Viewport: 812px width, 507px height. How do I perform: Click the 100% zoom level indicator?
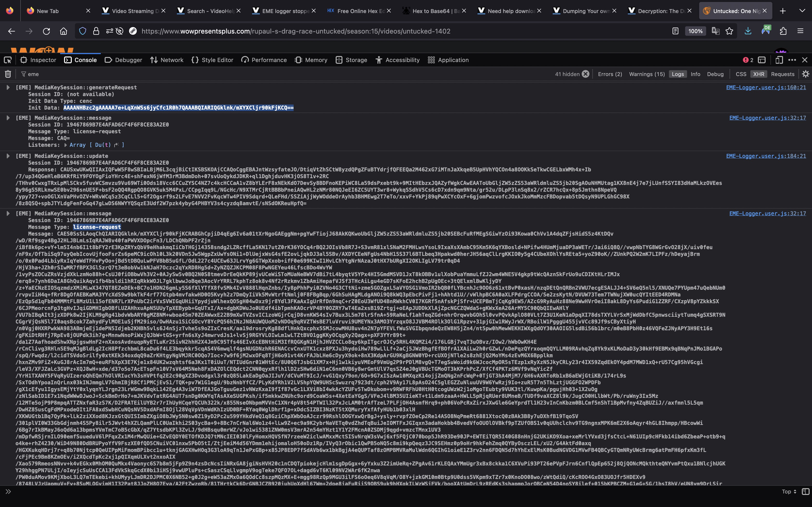click(x=695, y=31)
